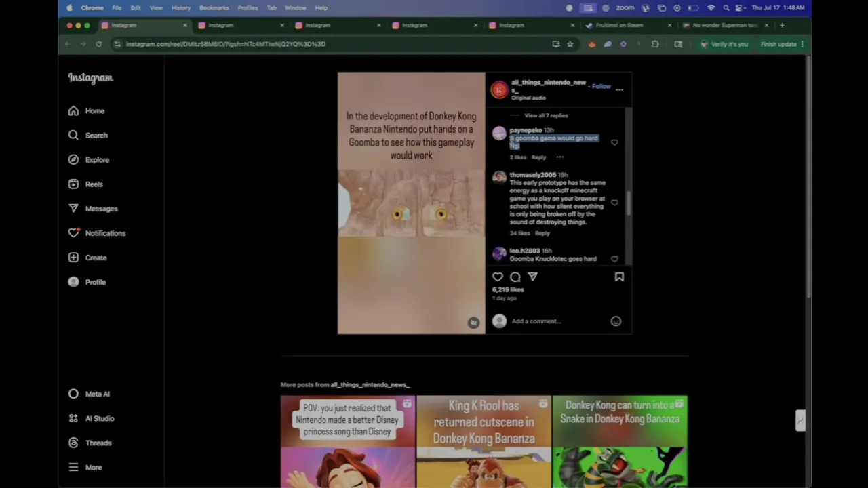Open the Bookmarks menu

(x=214, y=8)
